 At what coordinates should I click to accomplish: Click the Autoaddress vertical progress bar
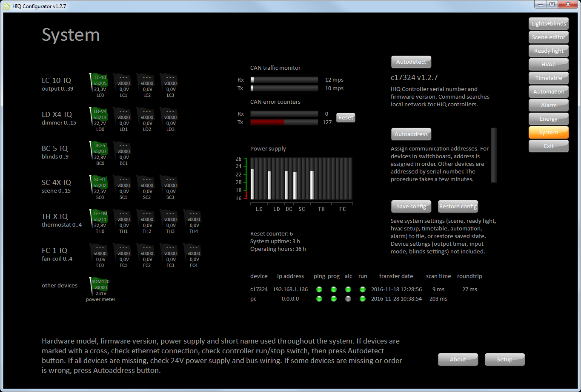pyautogui.click(x=494, y=155)
